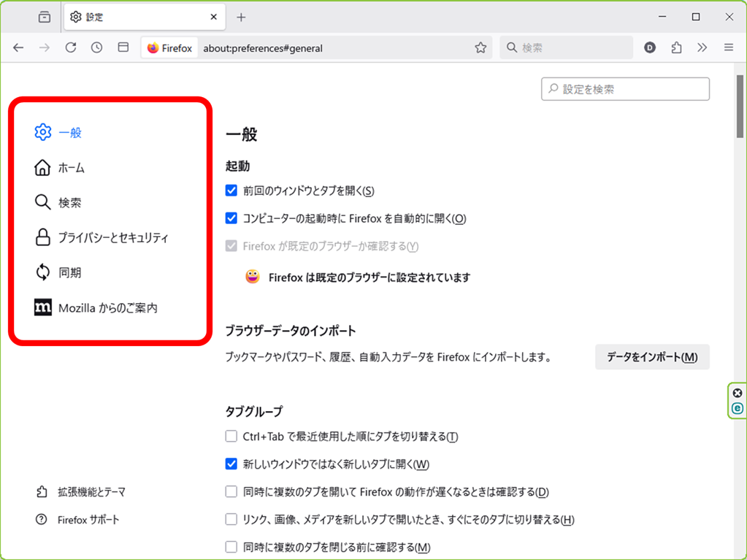Click the Firefox が既定のブラウザーか確認する checkbox
This screenshot has height=560, width=747.
coord(231,246)
